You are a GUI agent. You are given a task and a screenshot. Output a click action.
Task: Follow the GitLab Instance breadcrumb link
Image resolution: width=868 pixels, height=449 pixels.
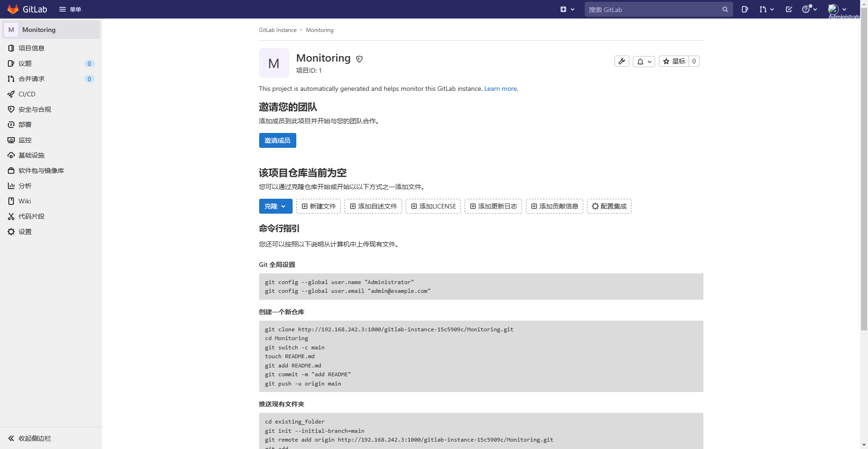(x=278, y=30)
